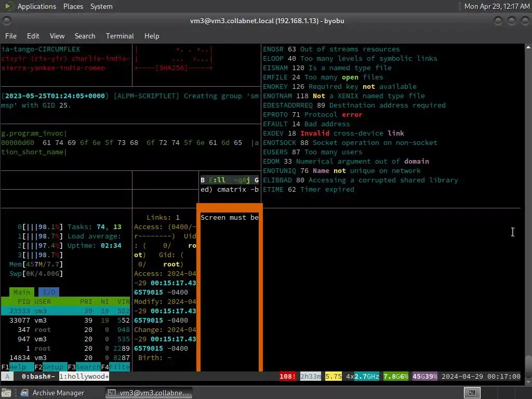This screenshot has height=399, width=532.
Task: Click the Applications menu logo icon
Action: coord(9,6)
